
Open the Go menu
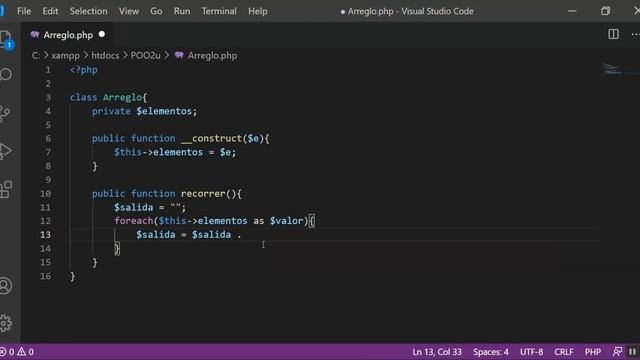tap(156, 11)
